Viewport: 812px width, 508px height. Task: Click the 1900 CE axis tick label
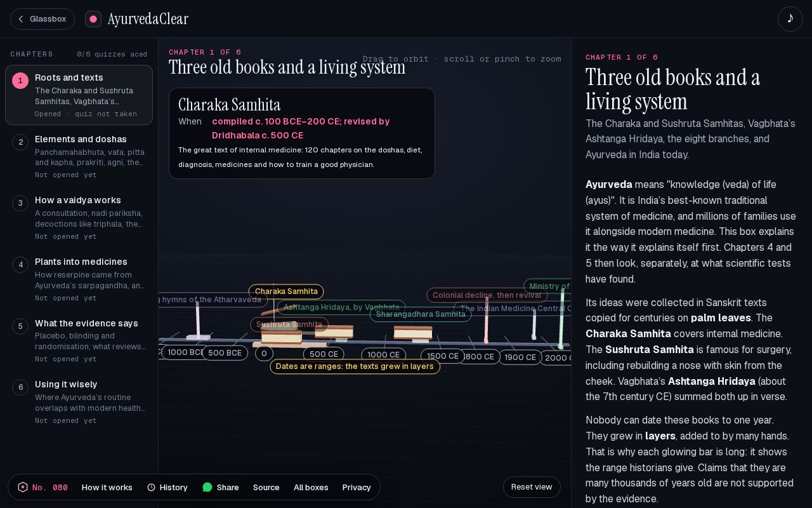coord(520,358)
